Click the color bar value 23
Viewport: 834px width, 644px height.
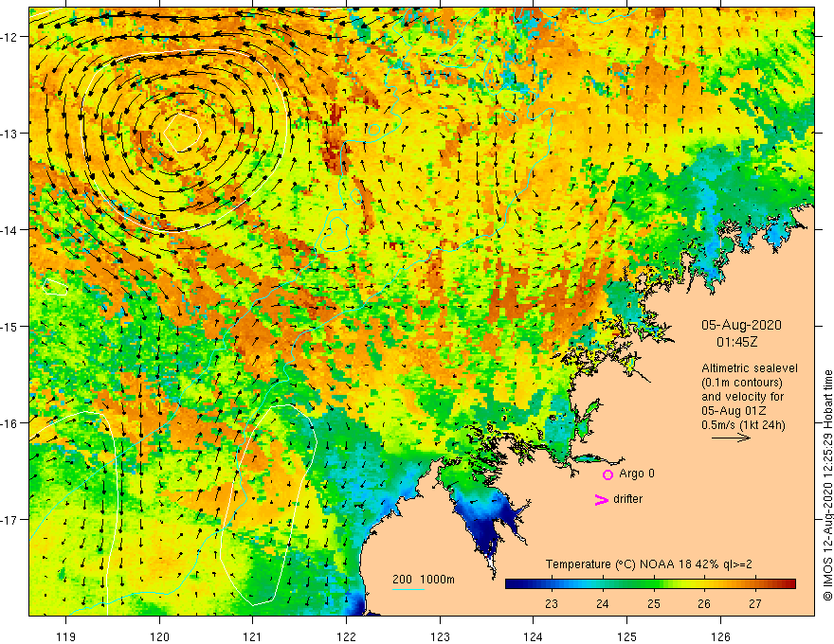pos(551,603)
